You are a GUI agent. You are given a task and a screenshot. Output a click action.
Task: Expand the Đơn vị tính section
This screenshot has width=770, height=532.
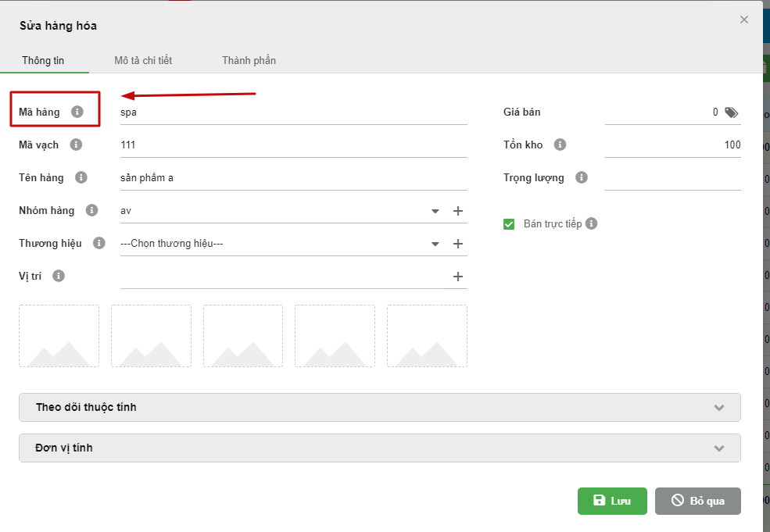pyautogui.click(x=379, y=448)
